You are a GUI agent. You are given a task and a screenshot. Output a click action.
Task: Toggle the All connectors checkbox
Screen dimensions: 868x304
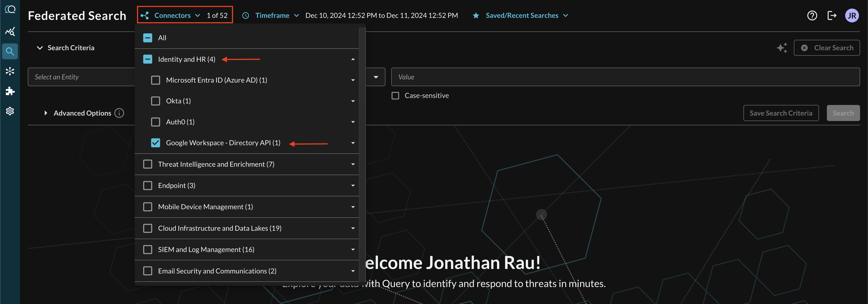tap(148, 38)
